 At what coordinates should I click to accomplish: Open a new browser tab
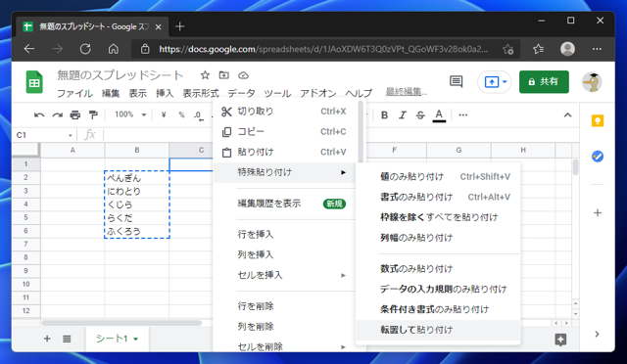click(x=180, y=26)
